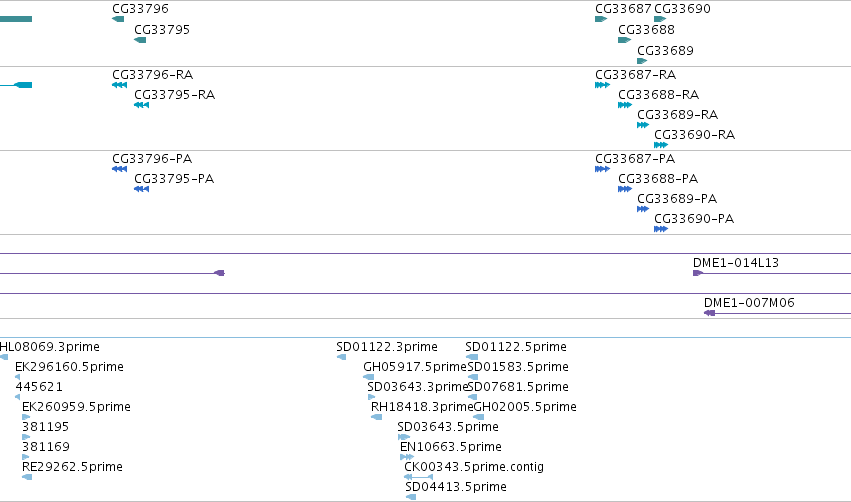Click the GH05917.5prime EST glyph

pos(369,377)
